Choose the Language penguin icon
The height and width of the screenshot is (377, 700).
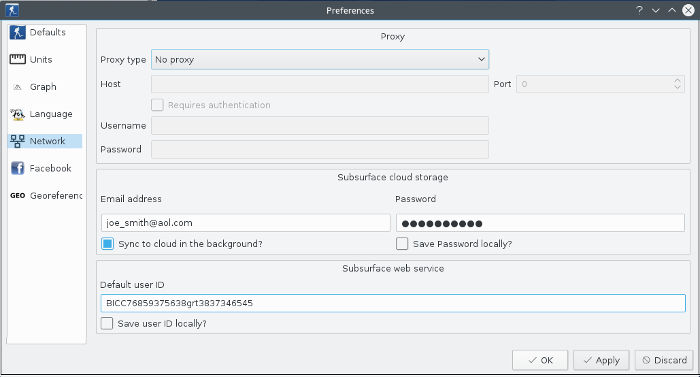click(x=17, y=114)
